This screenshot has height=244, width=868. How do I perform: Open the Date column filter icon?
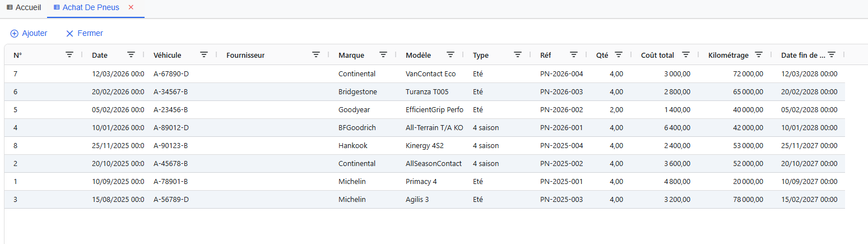(x=131, y=54)
